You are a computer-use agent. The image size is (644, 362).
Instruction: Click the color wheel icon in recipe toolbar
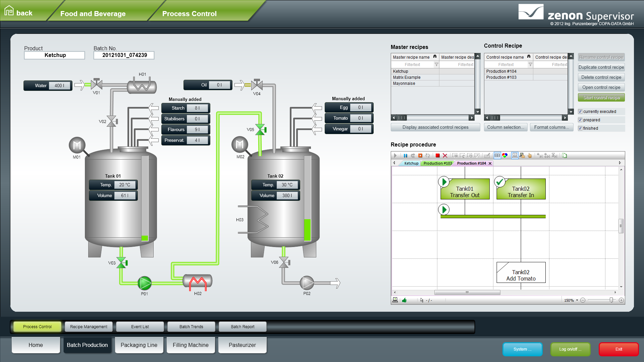[x=505, y=156]
